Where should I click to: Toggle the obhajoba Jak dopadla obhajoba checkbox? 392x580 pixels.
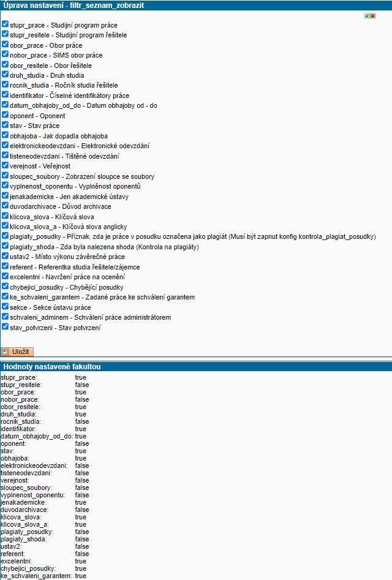pyautogui.click(x=5, y=135)
